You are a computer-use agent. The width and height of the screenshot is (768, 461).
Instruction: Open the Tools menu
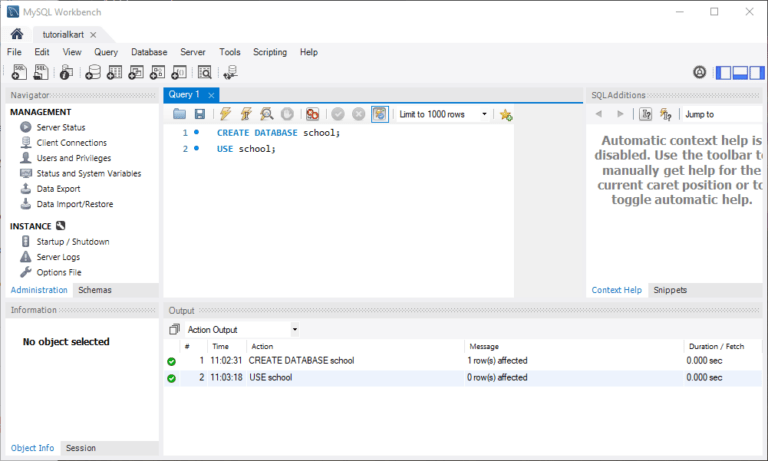(x=230, y=52)
